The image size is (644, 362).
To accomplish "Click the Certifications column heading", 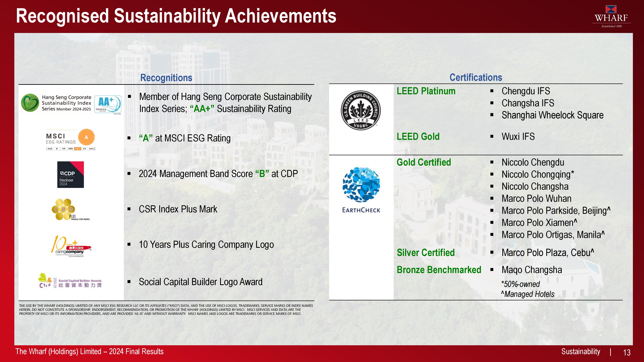I will tap(476, 77).
